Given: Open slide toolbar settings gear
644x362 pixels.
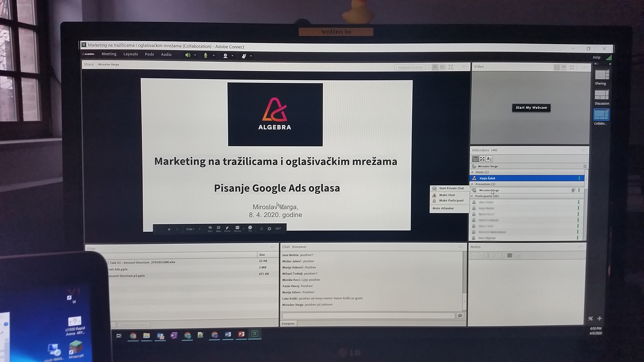Looking at the screenshot, I should pos(269,229).
